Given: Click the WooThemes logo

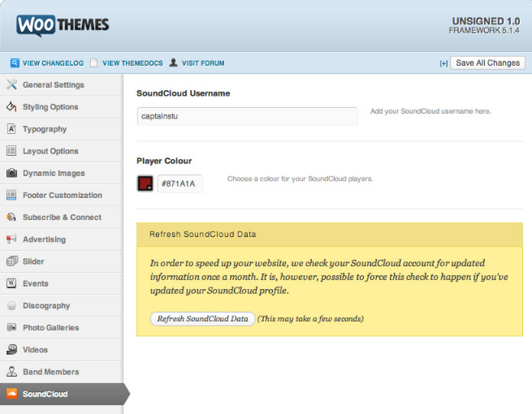Looking at the screenshot, I should pyautogui.click(x=63, y=25).
